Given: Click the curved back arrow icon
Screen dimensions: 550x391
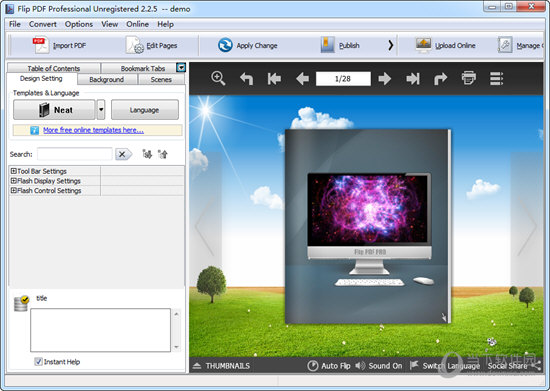Looking at the screenshot, I should 246,78.
